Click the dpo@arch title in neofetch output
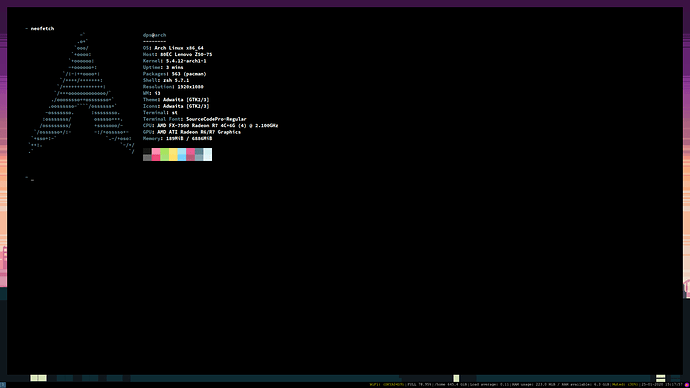690x388 pixels. (x=154, y=35)
